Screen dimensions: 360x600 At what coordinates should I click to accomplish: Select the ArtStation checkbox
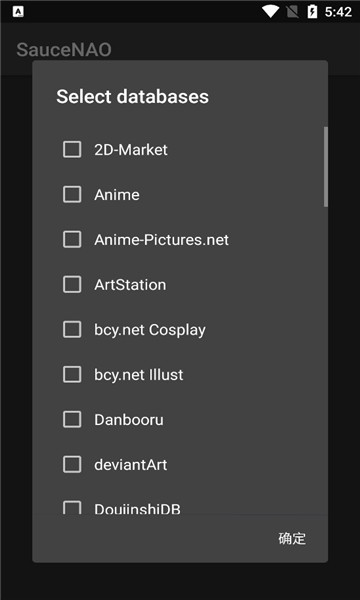(72, 284)
